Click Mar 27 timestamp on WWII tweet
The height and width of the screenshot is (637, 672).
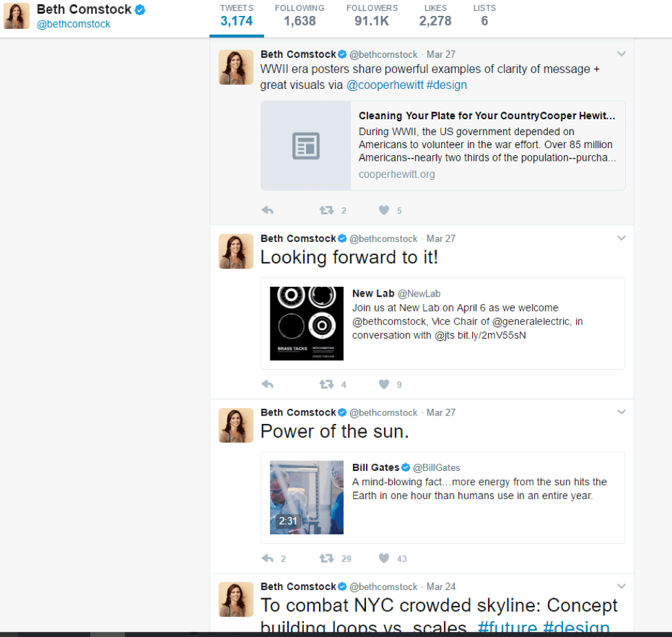(441, 54)
